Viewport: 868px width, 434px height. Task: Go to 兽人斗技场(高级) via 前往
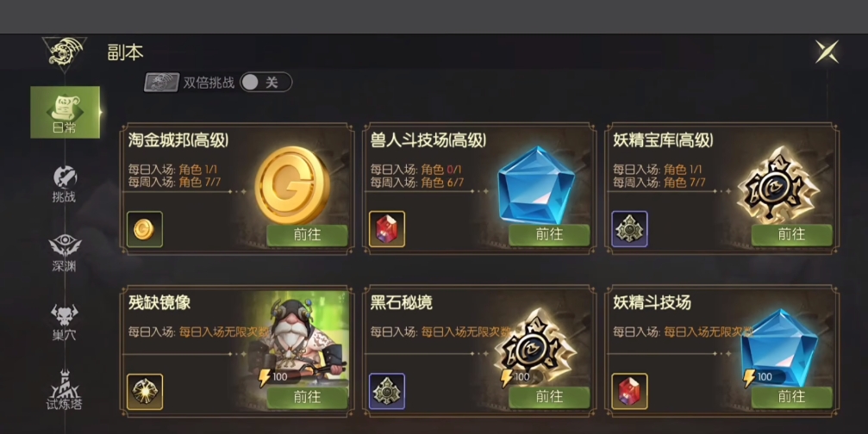point(549,235)
